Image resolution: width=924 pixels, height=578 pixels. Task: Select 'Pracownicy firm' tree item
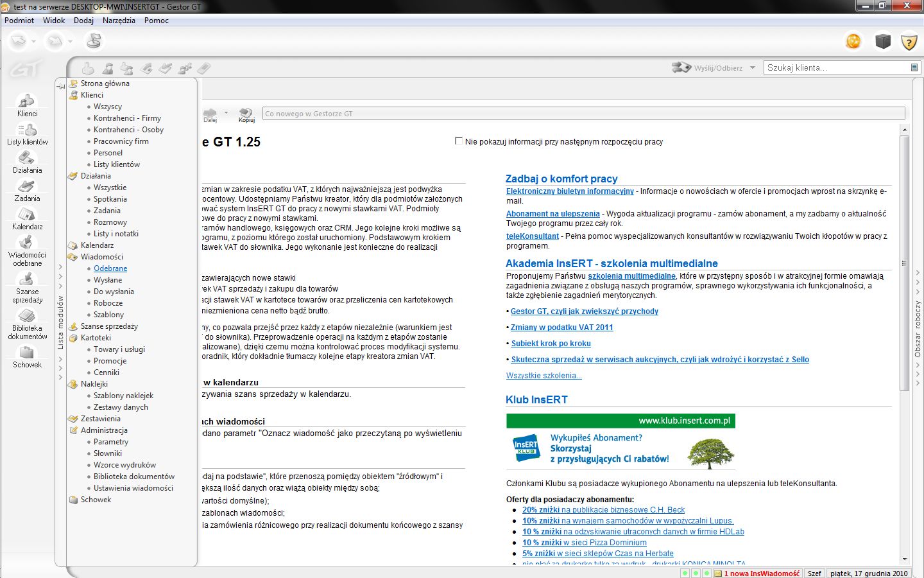121,141
